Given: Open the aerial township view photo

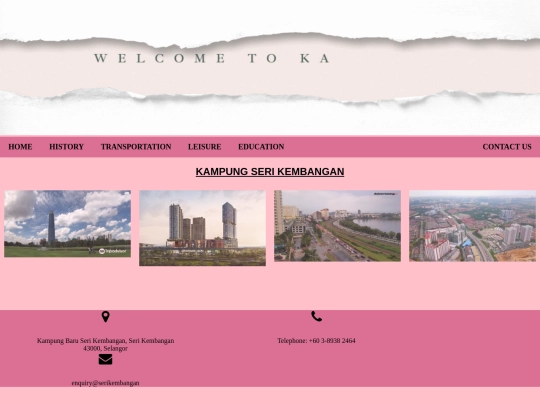Looking at the screenshot, I should [472, 226].
